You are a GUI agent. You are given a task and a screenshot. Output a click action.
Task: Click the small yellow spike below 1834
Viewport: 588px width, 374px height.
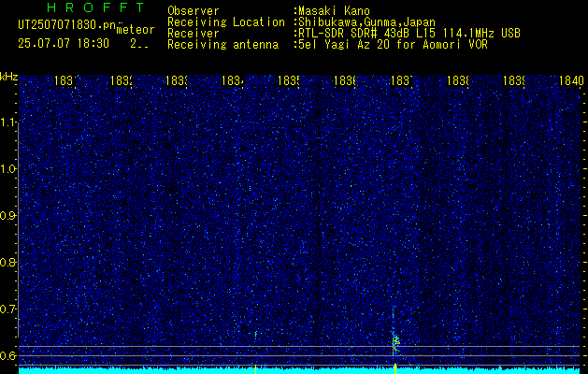pyautogui.click(x=255, y=369)
